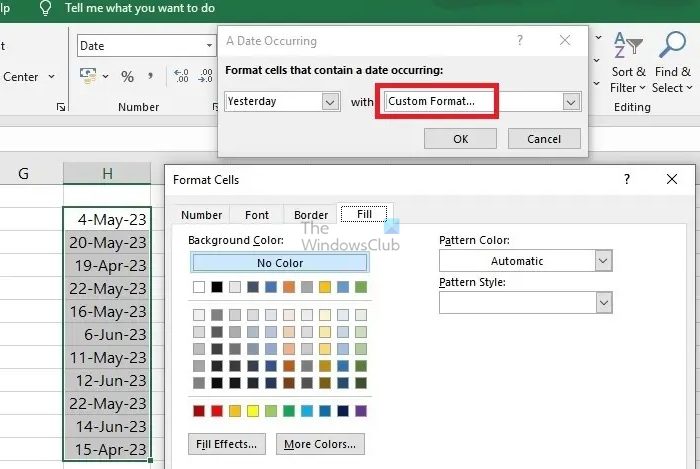Apply Comma Style number format
This screenshot has height=469, width=700.
point(152,77)
